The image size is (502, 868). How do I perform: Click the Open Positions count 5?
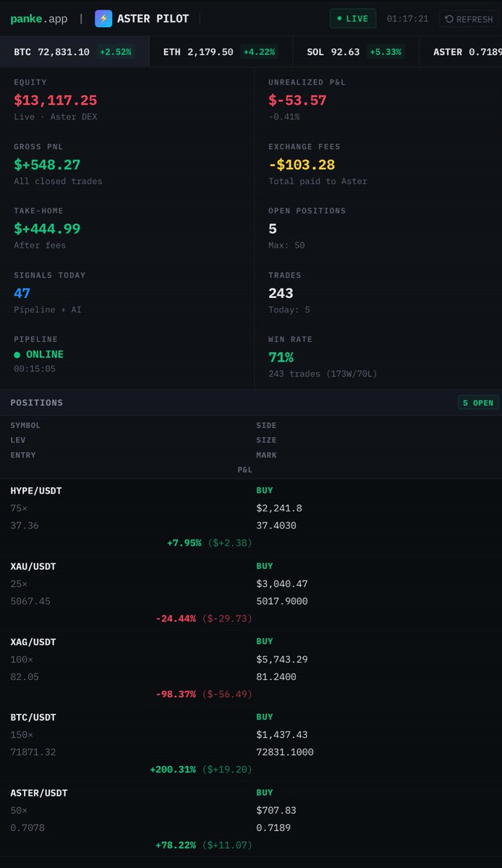click(x=273, y=229)
